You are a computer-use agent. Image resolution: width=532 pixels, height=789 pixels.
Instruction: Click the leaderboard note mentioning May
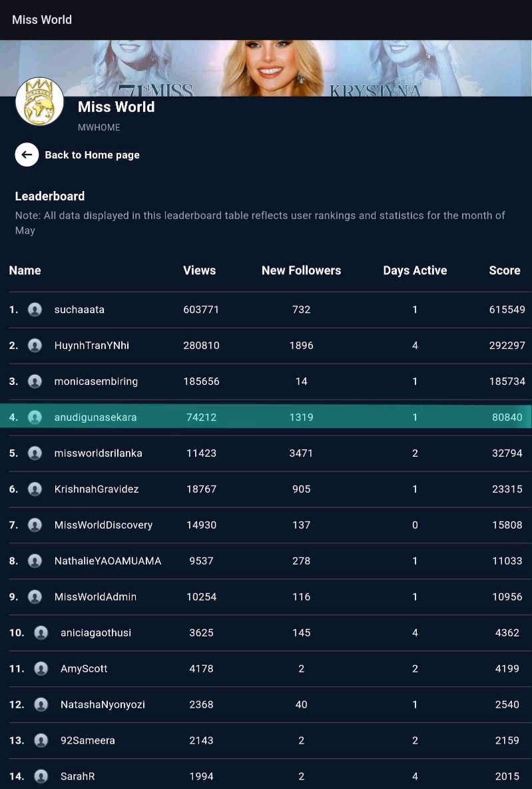[x=260, y=223]
